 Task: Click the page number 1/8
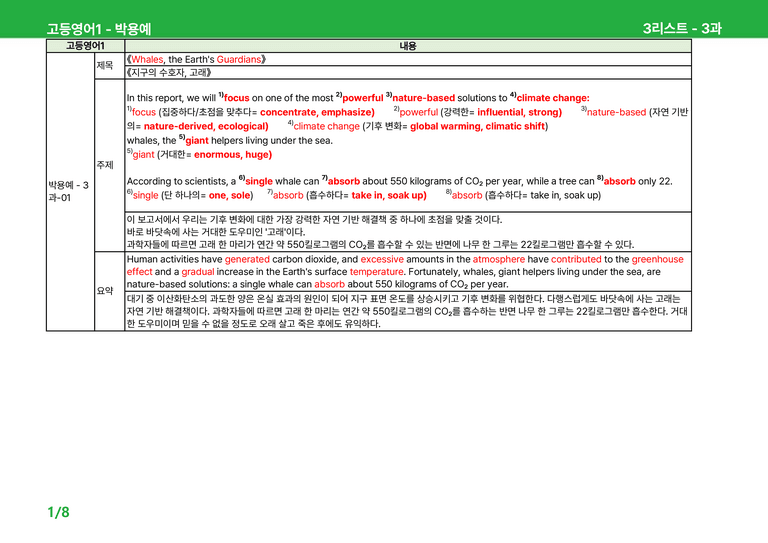pyautogui.click(x=58, y=512)
